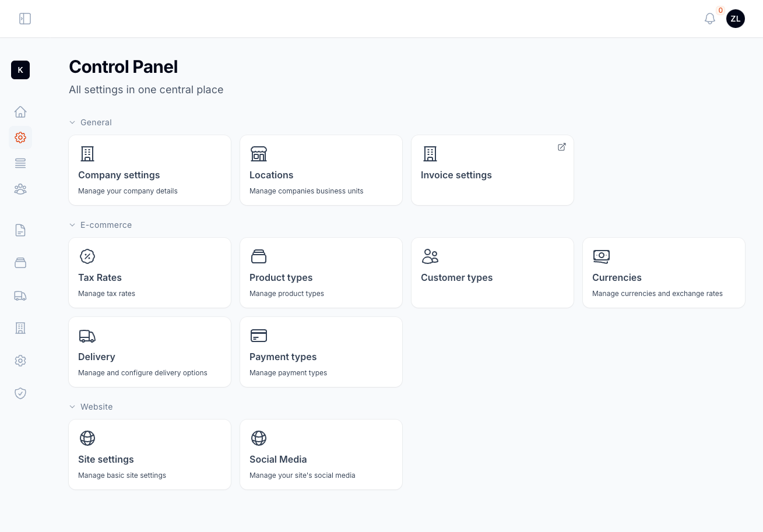Viewport: 763px width, 532px height.
Task: Open the users group sidebar icon
Action: point(20,189)
